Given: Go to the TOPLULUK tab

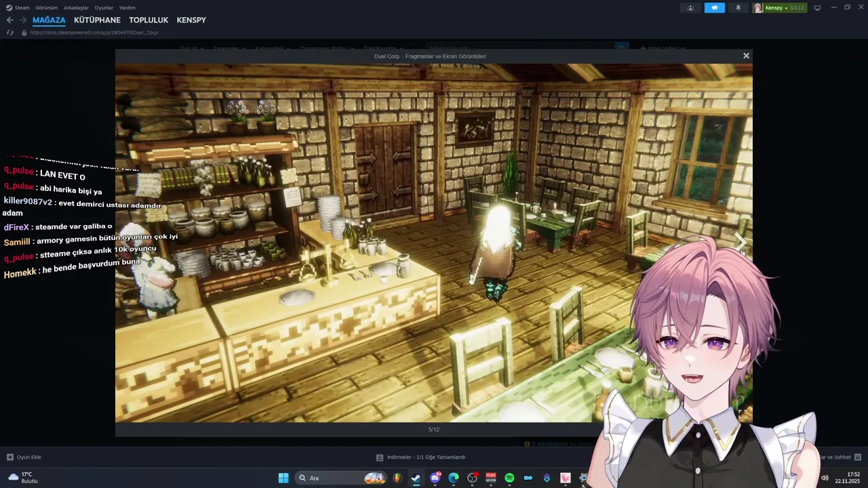Looking at the screenshot, I should coord(149,20).
